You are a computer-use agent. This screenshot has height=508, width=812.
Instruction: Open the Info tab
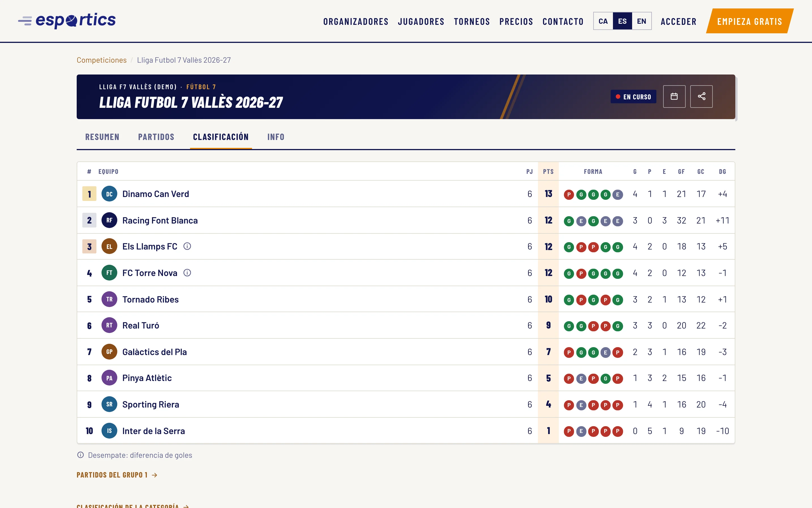tap(276, 137)
